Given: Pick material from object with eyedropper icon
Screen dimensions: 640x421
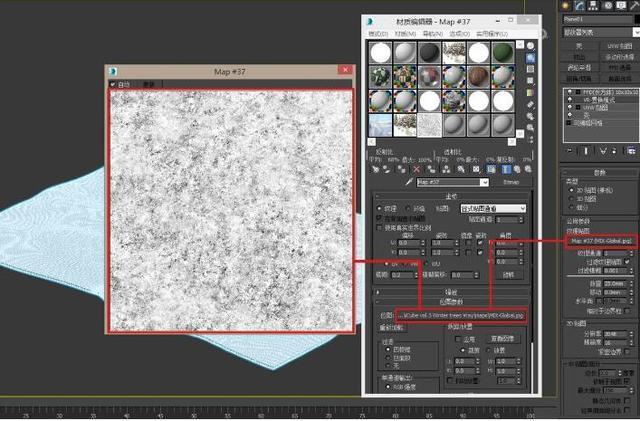Looking at the screenshot, I should 409,182.
